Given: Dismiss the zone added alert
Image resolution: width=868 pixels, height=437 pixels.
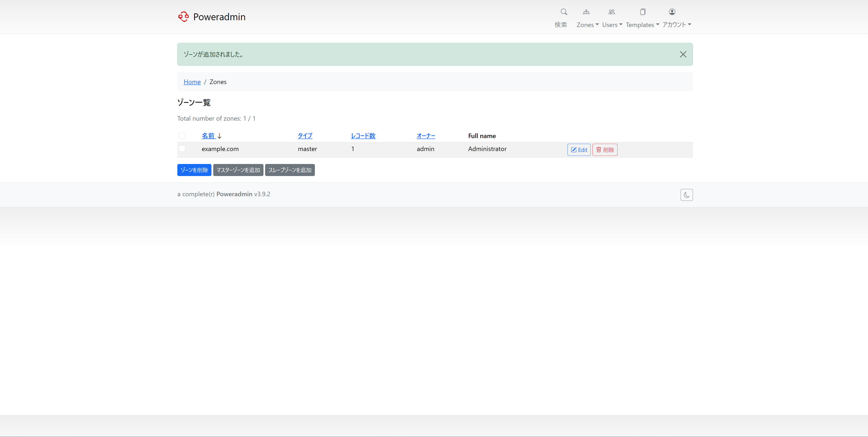Looking at the screenshot, I should coord(683,54).
